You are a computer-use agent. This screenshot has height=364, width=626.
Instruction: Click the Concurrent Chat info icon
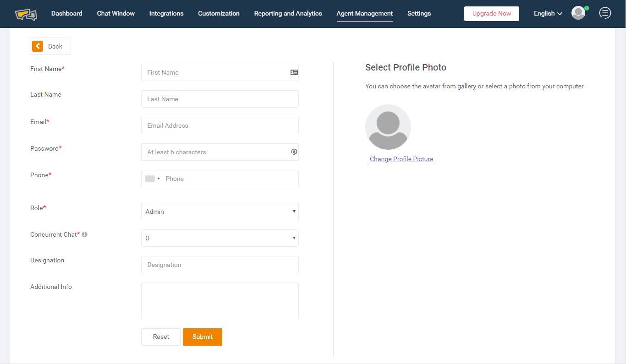click(x=84, y=234)
